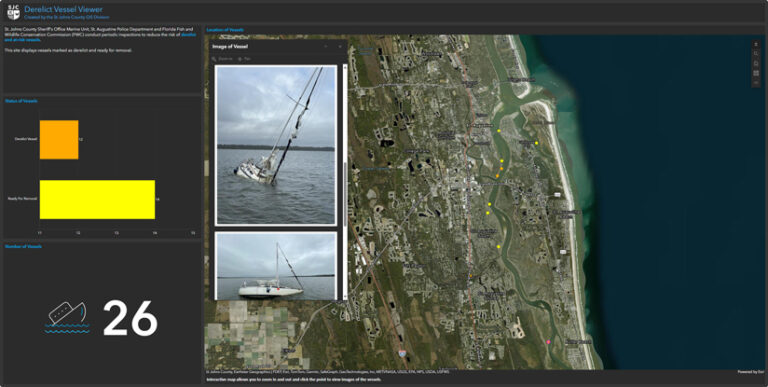768x387 pixels.
Task: Collapse the Image of Vessel popup
Action: (326, 47)
